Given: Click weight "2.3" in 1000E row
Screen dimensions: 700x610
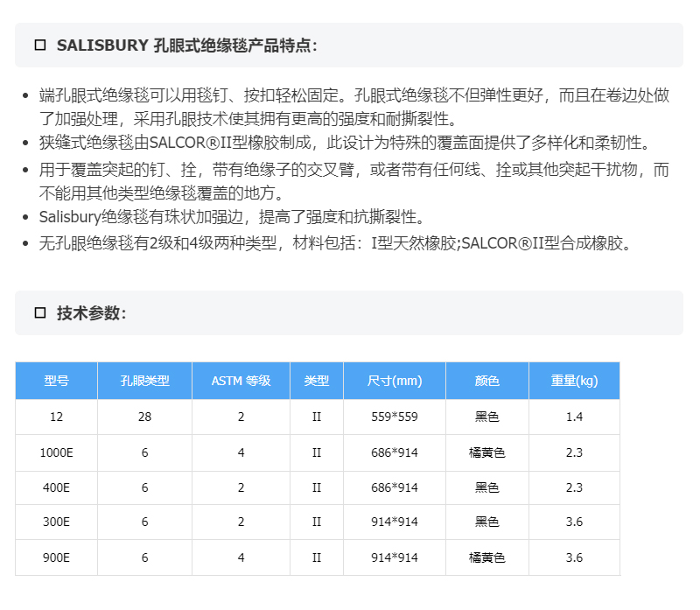Looking at the screenshot, I should [x=574, y=452].
